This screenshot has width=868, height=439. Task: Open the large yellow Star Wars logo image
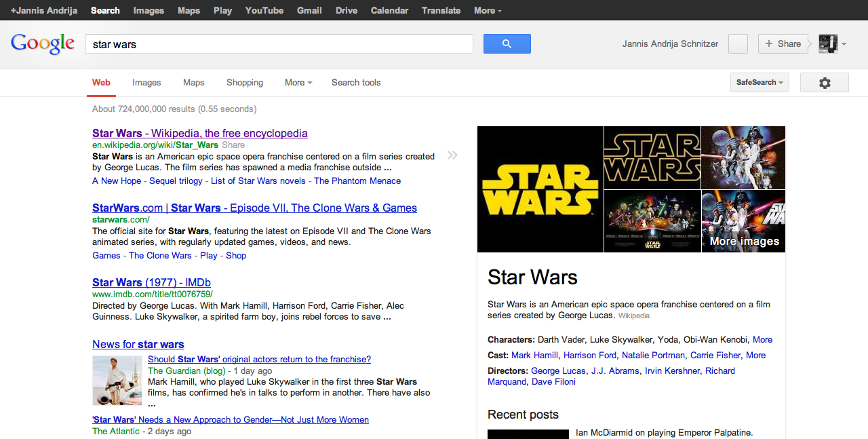point(540,189)
